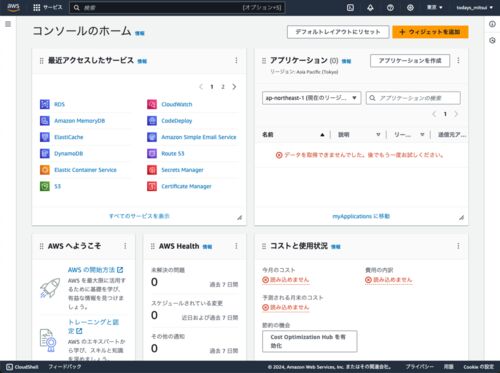Launch CloudShell from the top bar icon
This screenshot has width=500, height=373.
tap(350, 7)
